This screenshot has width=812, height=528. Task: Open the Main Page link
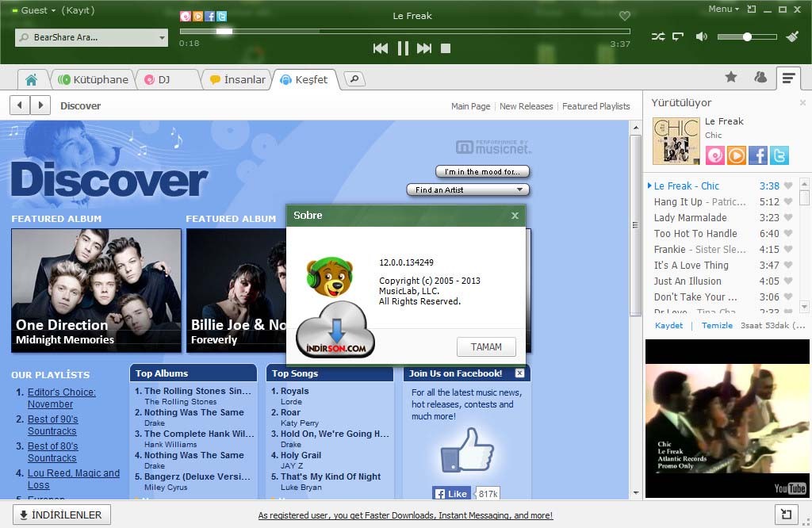(x=470, y=106)
